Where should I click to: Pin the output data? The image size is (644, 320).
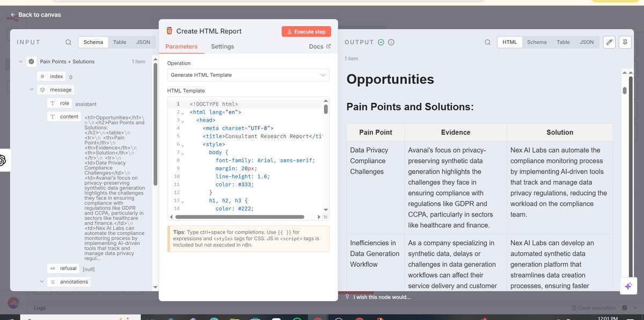click(x=625, y=42)
